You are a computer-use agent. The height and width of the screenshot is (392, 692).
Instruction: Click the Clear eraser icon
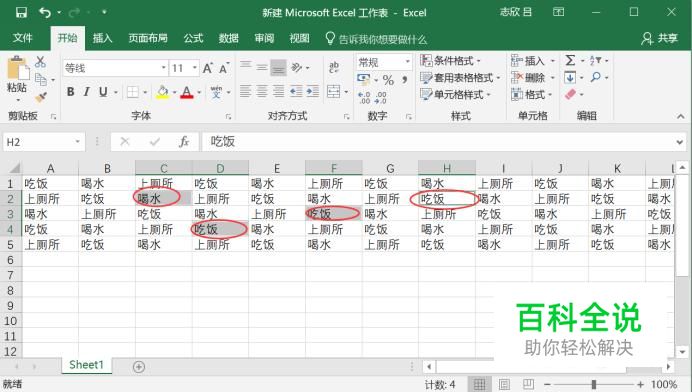pyautogui.click(x=570, y=94)
